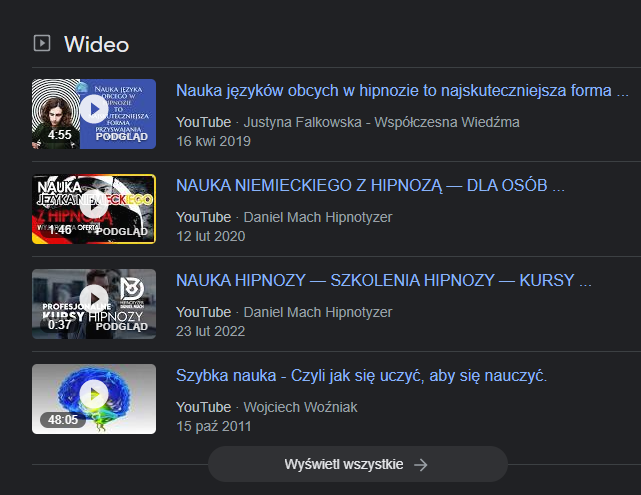Click the 4:55 duration badge
The height and width of the screenshot is (495, 641).
pyautogui.click(x=60, y=134)
